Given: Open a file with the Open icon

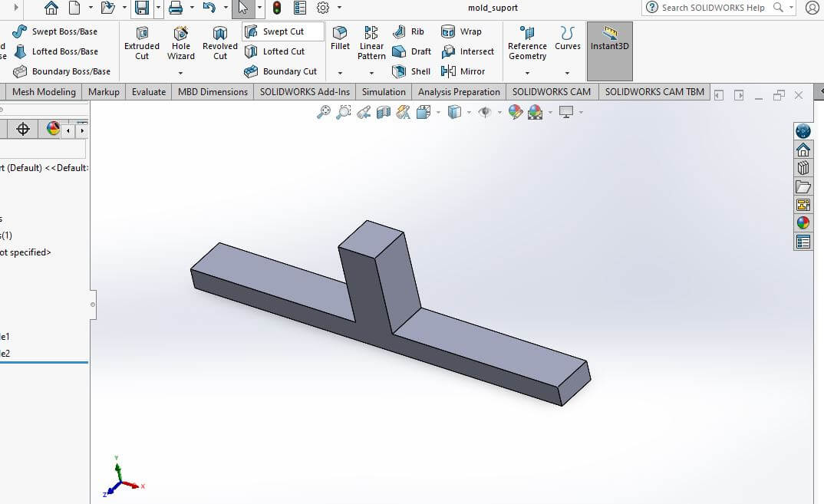Looking at the screenshot, I should [x=107, y=8].
